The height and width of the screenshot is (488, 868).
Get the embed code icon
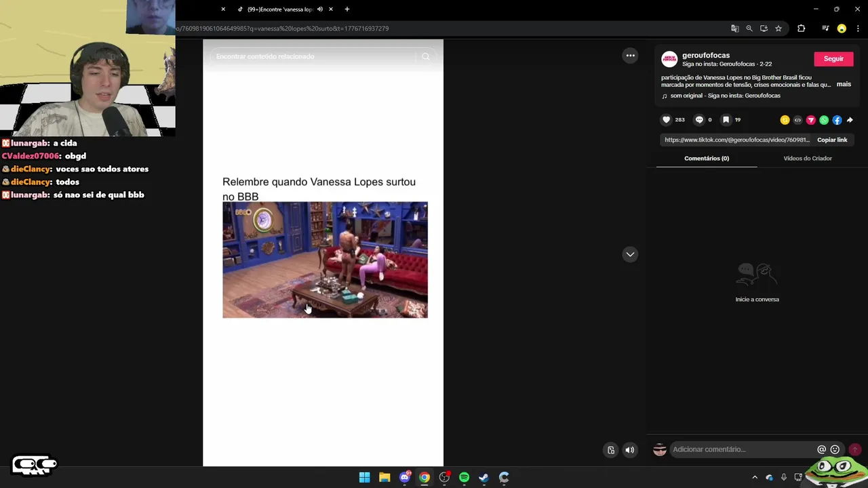pos(797,120)
